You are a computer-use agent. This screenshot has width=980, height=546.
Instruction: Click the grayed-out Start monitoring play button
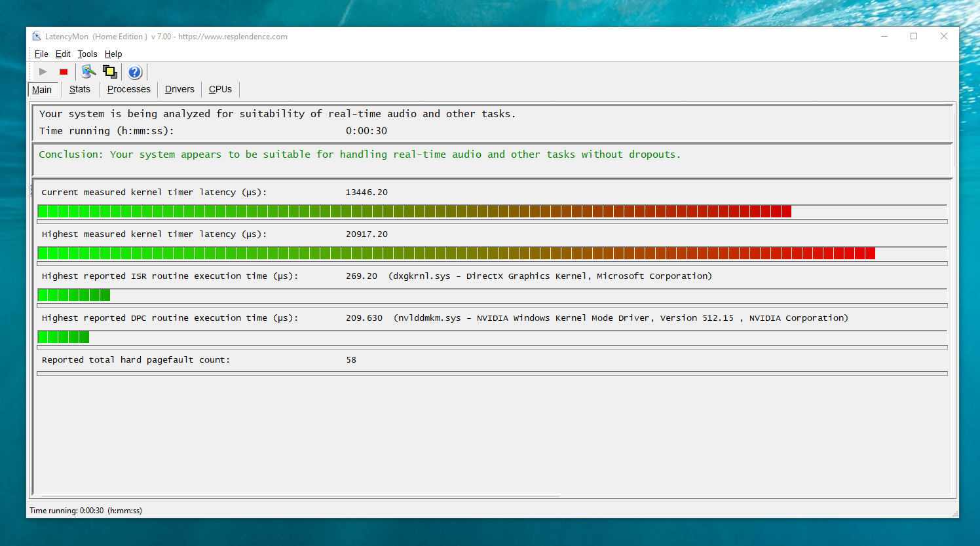pos(43,72)
